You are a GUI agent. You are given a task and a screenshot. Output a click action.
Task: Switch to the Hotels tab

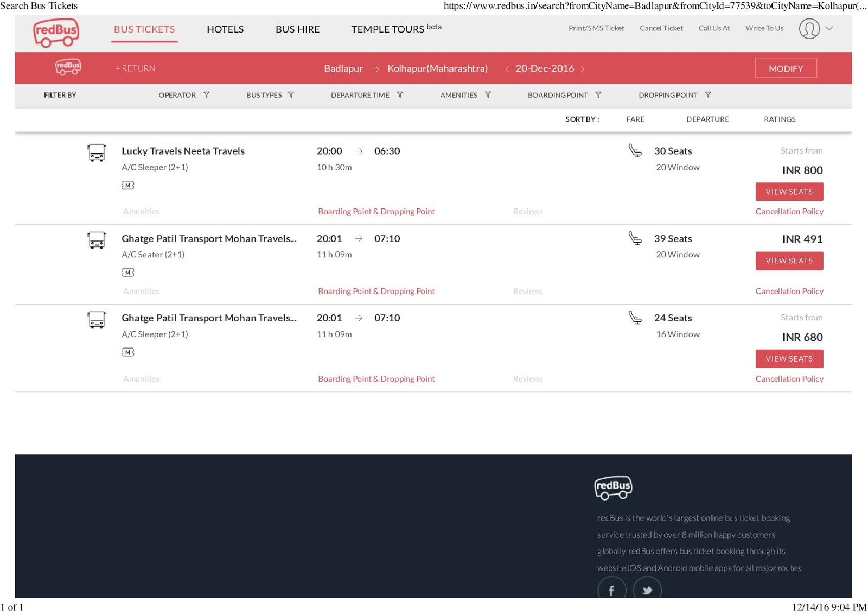pyautogui.click(x=225, y=29)
